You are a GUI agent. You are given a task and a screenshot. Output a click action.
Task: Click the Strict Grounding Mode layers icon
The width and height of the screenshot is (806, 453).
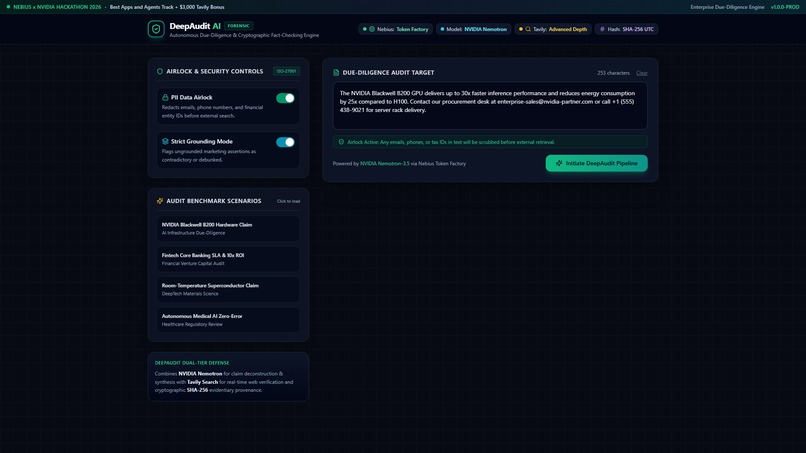pos(165,141)
